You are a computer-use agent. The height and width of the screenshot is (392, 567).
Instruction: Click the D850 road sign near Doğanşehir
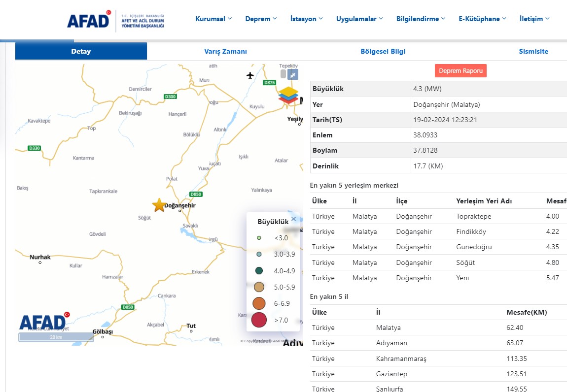[196, 194]
